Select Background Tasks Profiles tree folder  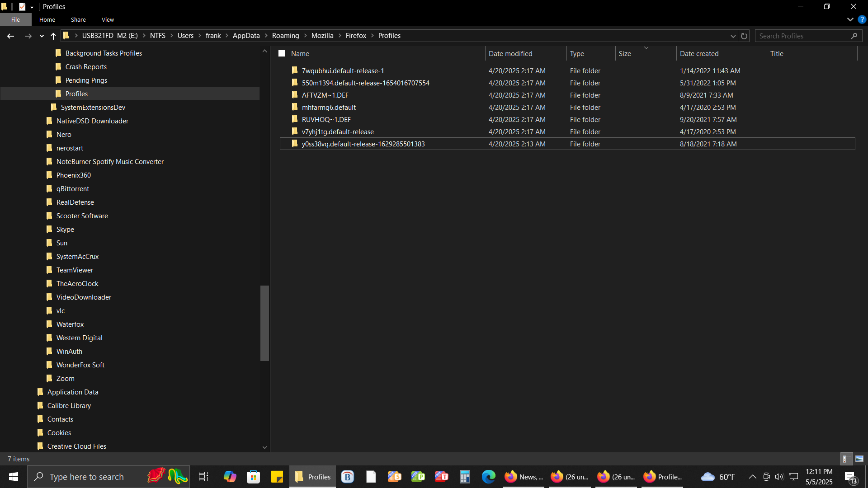pyautogui.click(x=104, y=53)
